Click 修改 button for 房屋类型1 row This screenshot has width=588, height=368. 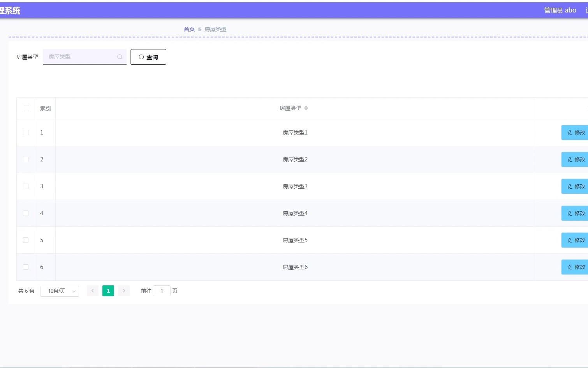coord(575,133)
